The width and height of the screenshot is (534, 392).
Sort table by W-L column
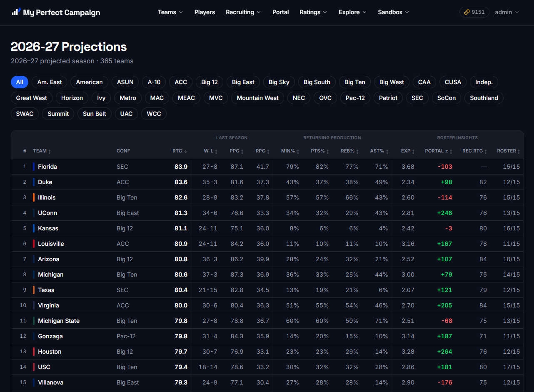coord(211,151)
